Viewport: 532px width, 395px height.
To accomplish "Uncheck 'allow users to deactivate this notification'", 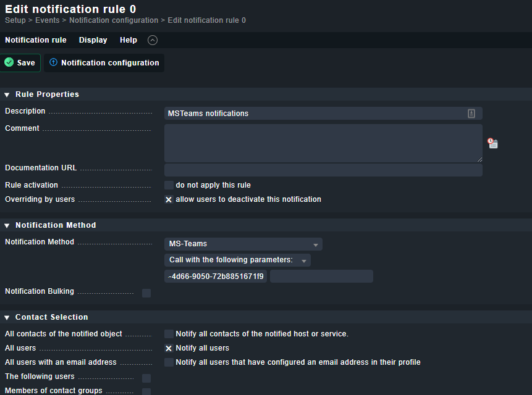I will pyautogui.click(x=169, y=199).
